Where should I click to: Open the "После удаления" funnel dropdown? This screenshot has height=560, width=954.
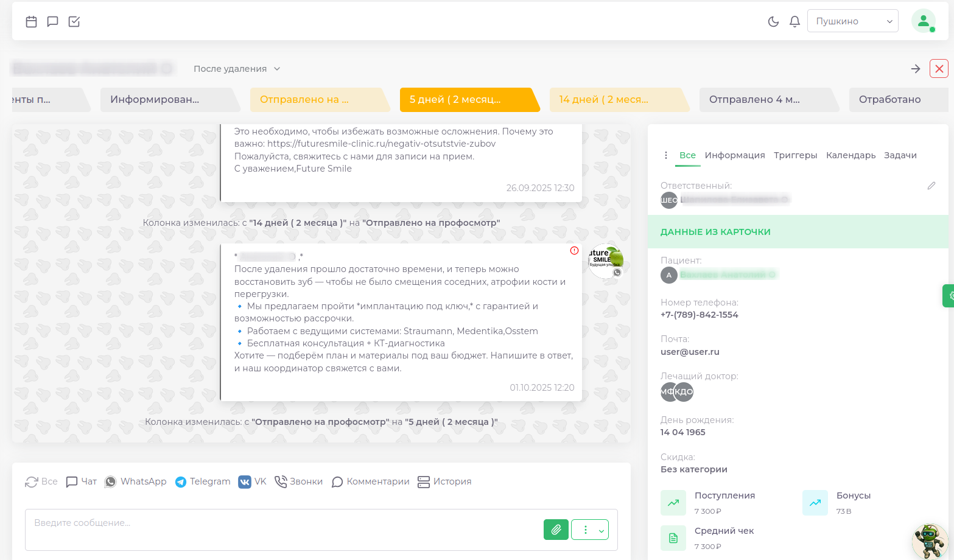[x=236, y=68]
